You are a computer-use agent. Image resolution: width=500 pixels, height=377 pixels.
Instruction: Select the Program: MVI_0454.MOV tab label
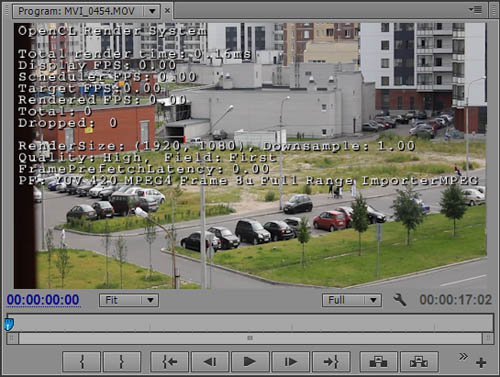tap(76, 11)
